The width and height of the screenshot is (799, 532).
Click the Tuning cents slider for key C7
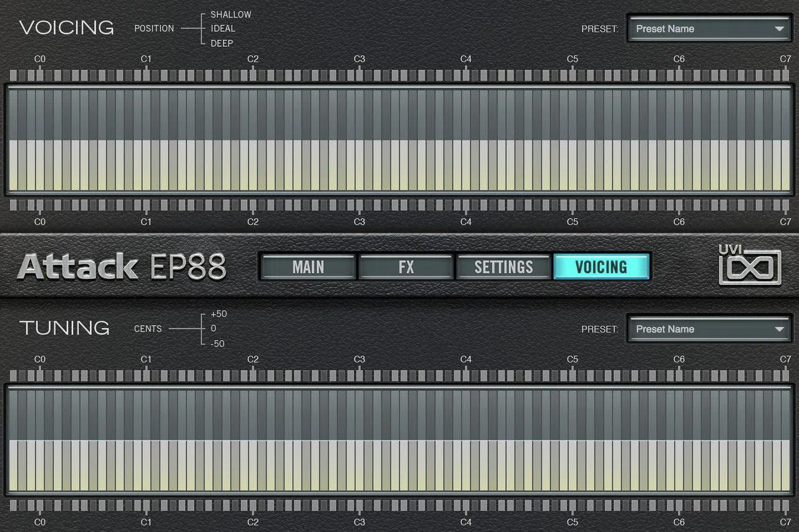785,440
